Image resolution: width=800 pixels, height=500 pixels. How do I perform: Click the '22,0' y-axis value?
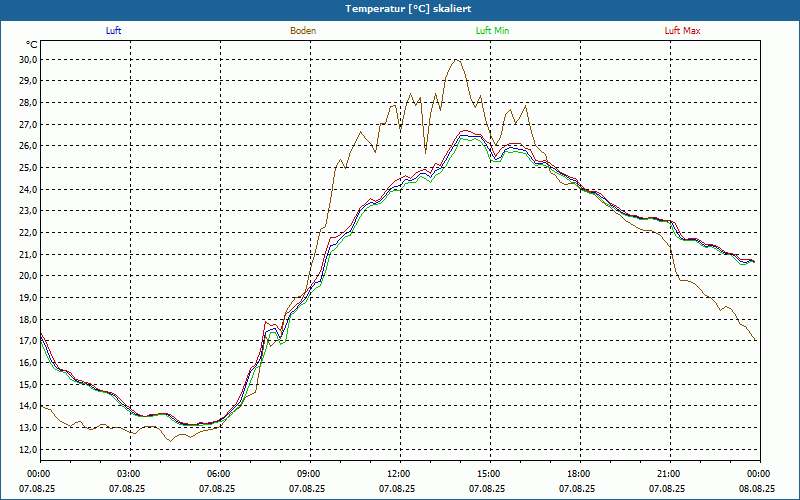(x=29, y=233)
